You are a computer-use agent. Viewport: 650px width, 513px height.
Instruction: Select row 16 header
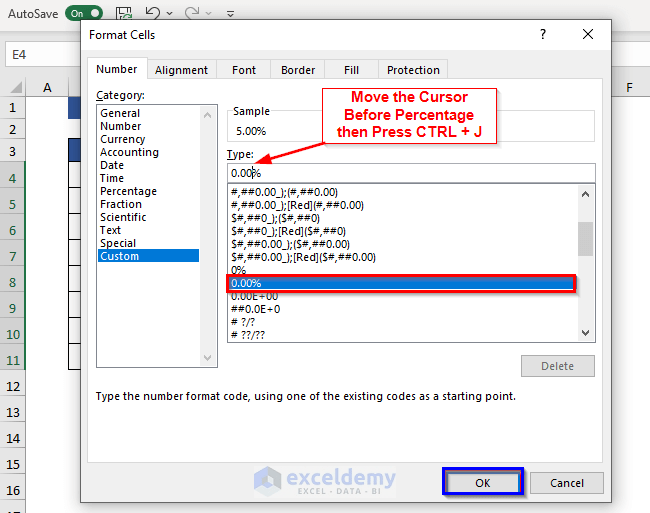coord(12,490)
